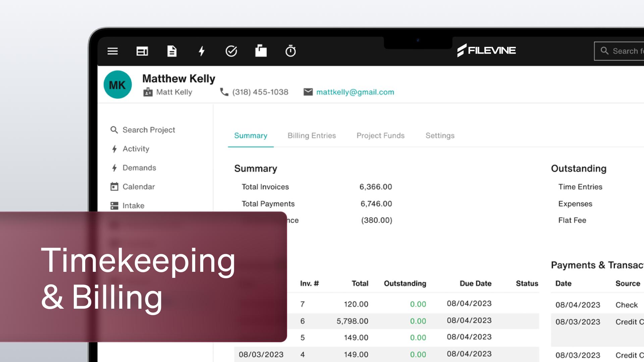Screen dimensions: 644x362
Task: Open Calendar in the project sidebar
Action: (139, 187)
